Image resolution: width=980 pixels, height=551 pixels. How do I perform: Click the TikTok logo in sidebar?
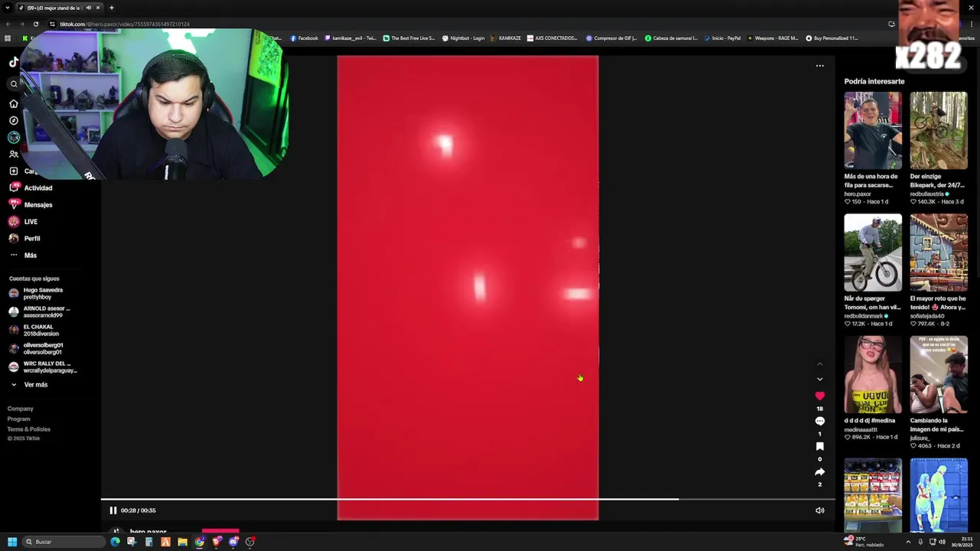click(13, 62)
